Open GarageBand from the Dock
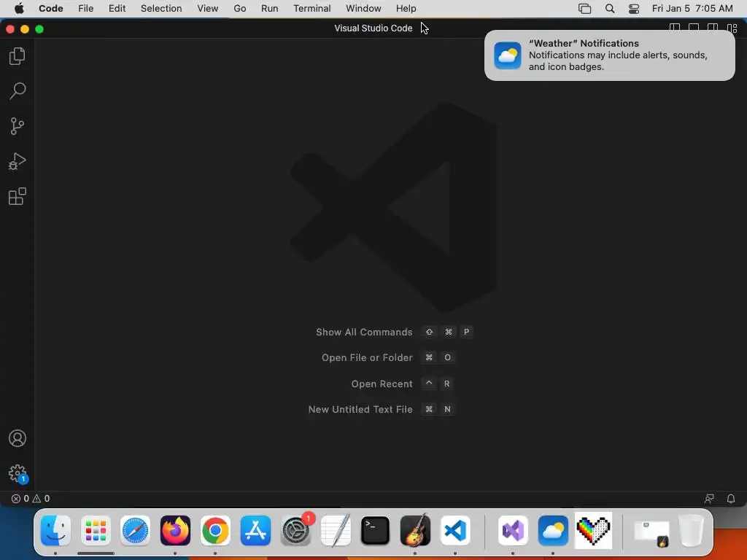747x560 pixels. (x=415, y=531)
